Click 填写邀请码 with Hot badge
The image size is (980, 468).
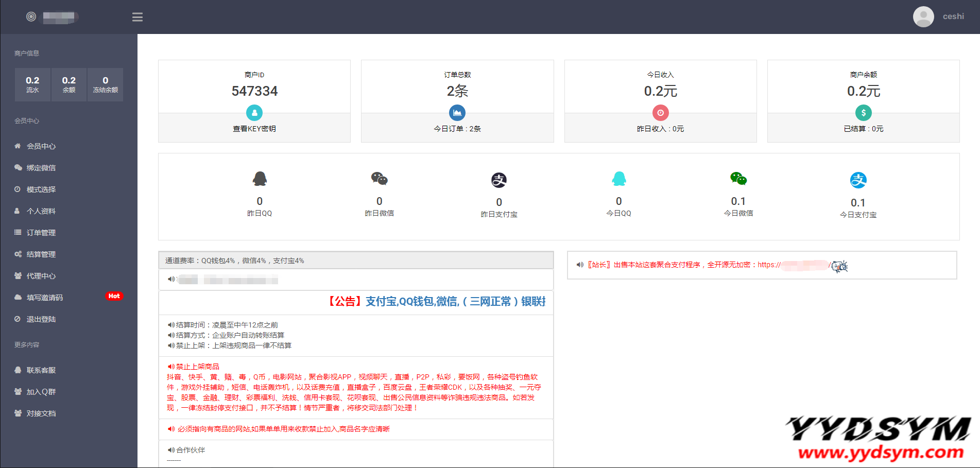(45, 298)
